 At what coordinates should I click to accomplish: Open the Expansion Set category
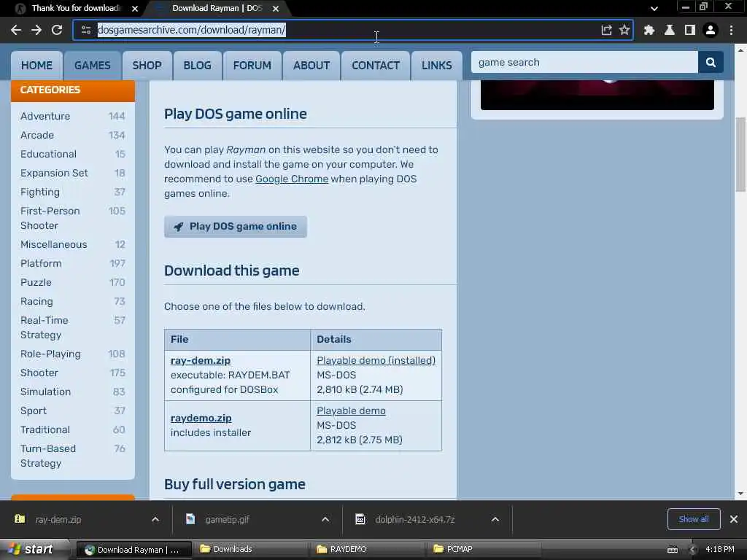[54, 174]
